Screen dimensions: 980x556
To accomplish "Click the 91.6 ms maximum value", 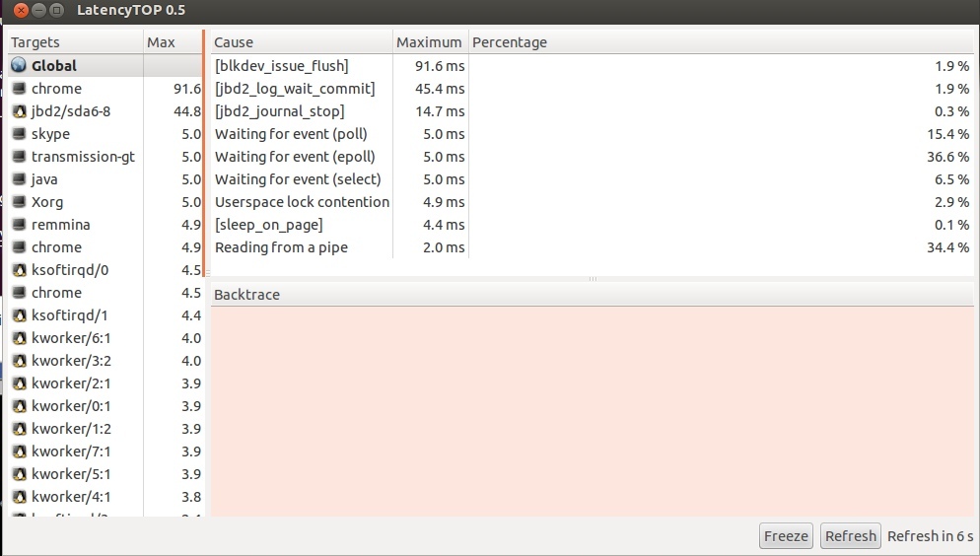I will click(440, 66).
